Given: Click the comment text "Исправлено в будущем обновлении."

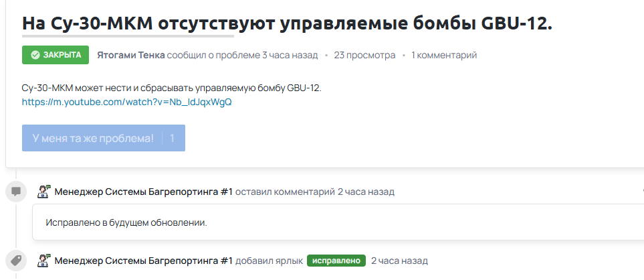Looking at the screenshot, I should pos(126,222).
